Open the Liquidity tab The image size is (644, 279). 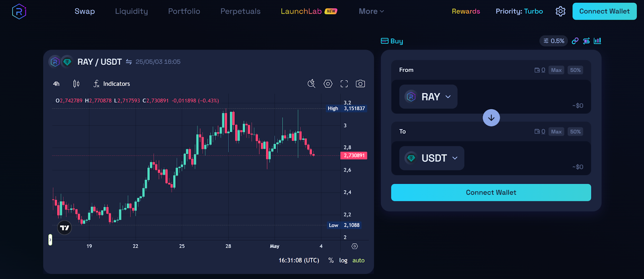(x=132, y=11)
